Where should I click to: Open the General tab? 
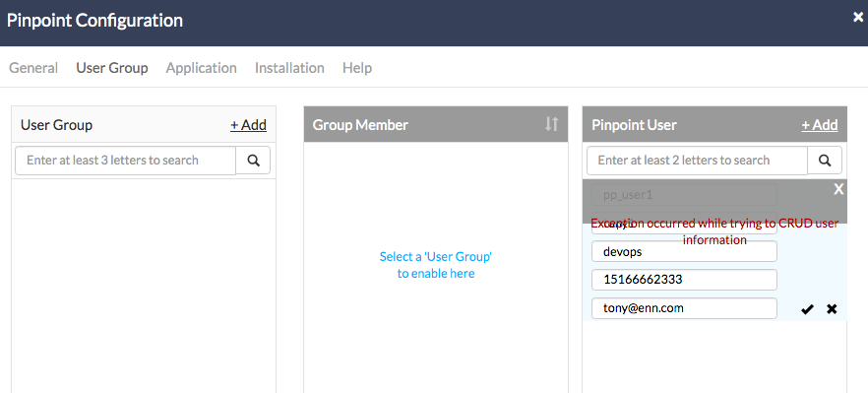point(33,68)
